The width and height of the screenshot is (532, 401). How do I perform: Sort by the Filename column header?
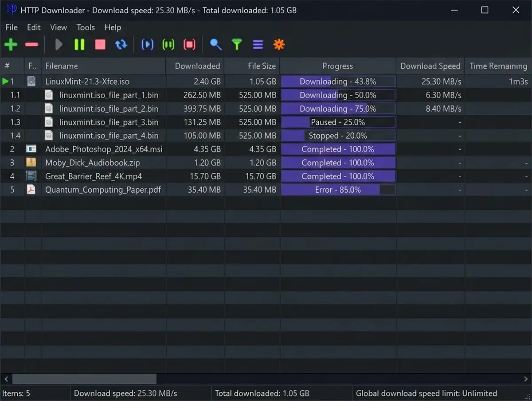[x=104, y=66]
